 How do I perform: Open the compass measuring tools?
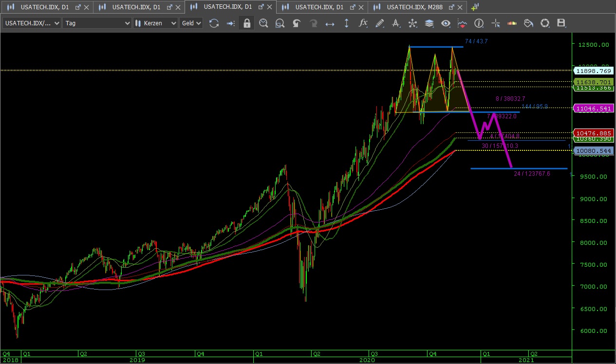pos(396,23)
